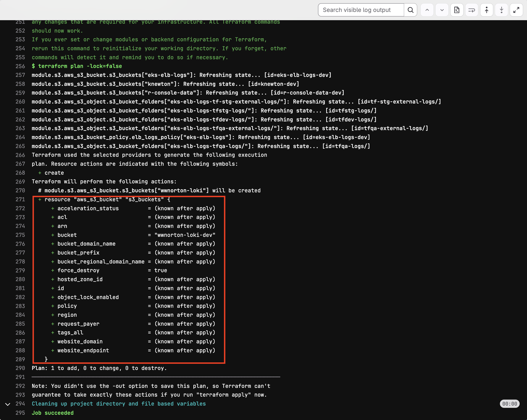This screenshot has height=420, width=527.
Task: Click the "wwnorton-loki-dev" bucket value
Action: tap(185, 235)
